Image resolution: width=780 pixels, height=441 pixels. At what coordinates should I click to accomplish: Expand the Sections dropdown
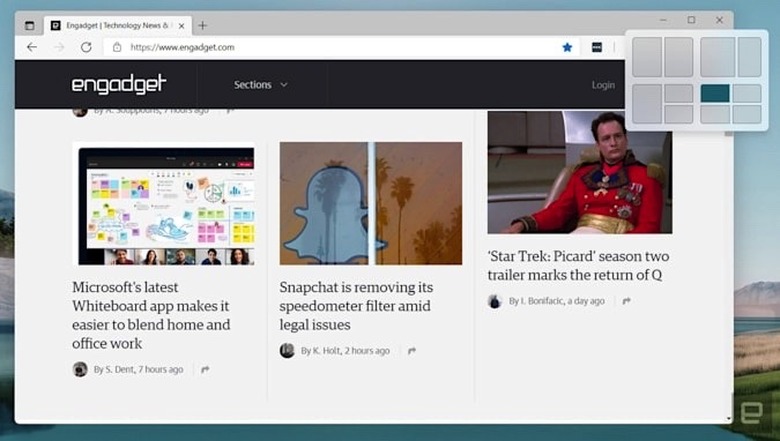[x=260, y=85]
